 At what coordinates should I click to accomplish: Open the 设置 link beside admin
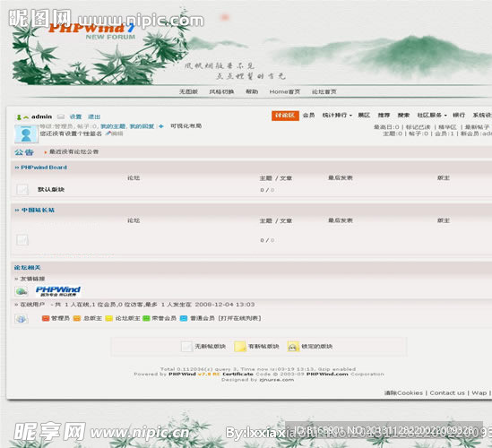click(75, 116)
